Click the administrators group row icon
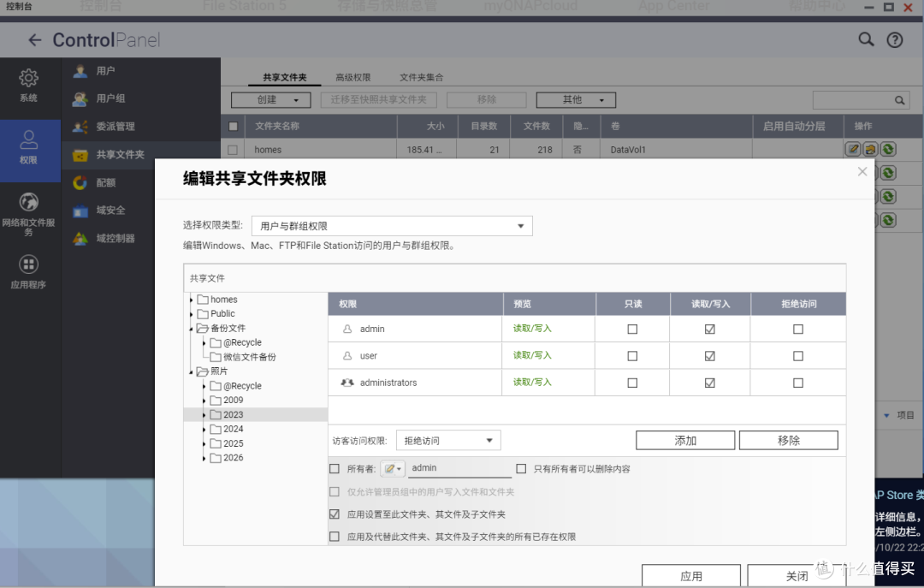 (347, 383)
